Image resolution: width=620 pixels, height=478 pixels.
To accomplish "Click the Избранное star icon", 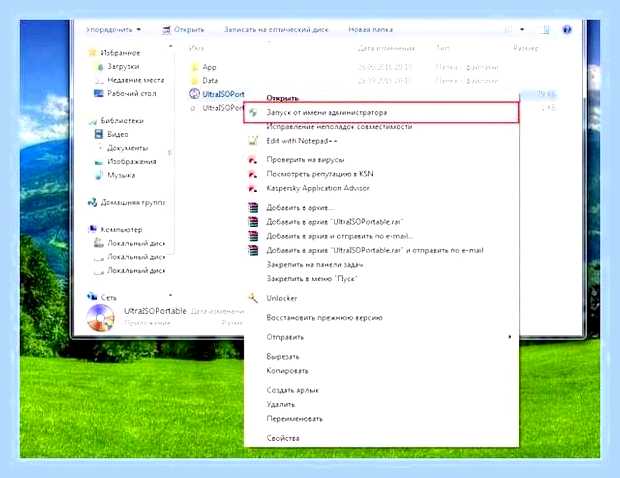I will (x=93, y=53).
